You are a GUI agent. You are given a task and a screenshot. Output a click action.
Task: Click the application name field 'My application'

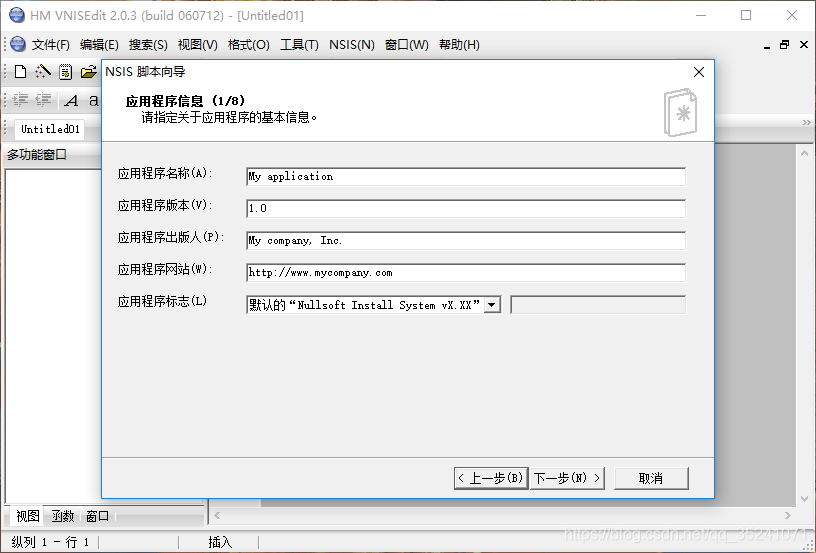click(466, 176)
